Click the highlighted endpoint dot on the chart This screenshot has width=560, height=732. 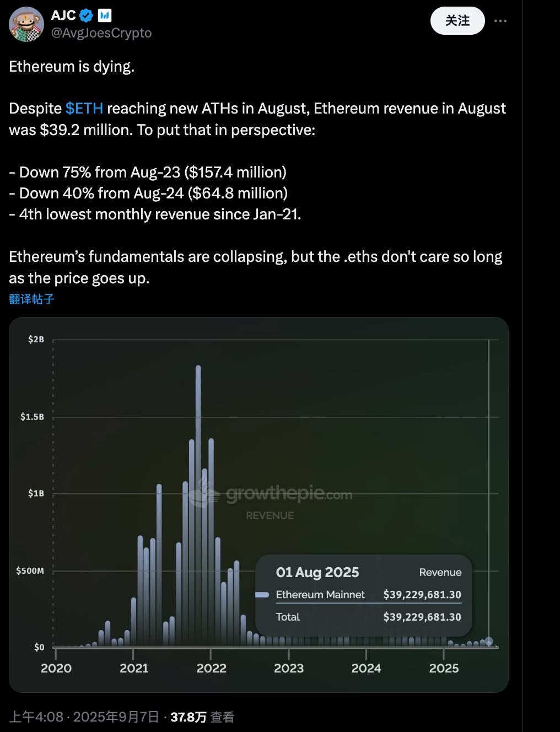point(488,642)
